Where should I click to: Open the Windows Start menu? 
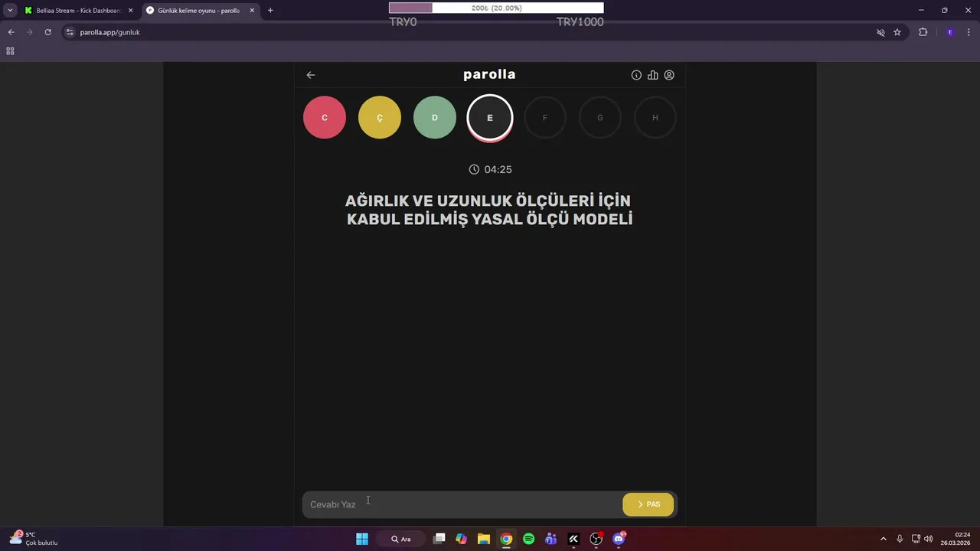point(362,539)
